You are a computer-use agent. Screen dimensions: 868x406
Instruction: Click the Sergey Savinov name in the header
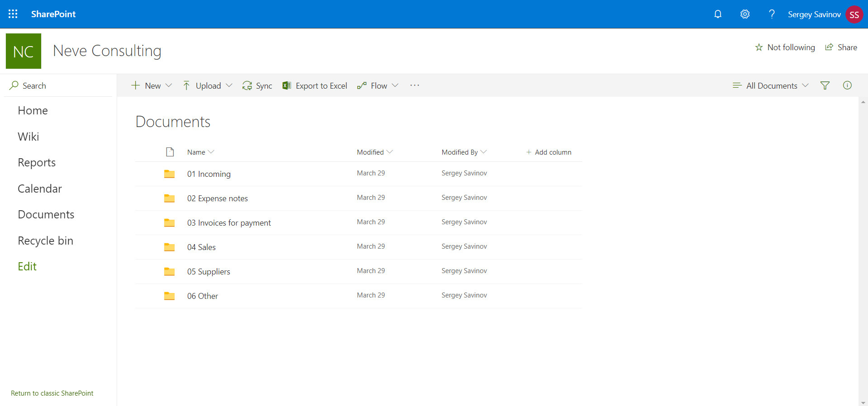tap(814, 14)
